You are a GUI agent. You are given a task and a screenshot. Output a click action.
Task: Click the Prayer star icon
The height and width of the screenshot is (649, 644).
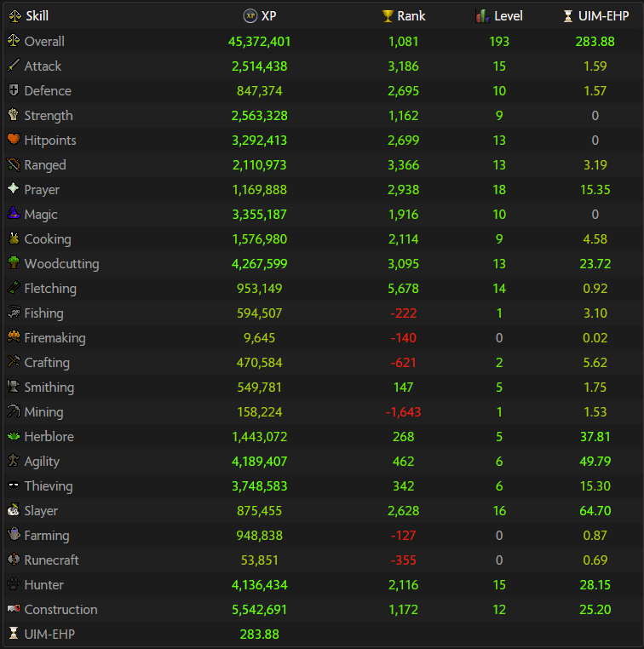click(x=14, y=189)
